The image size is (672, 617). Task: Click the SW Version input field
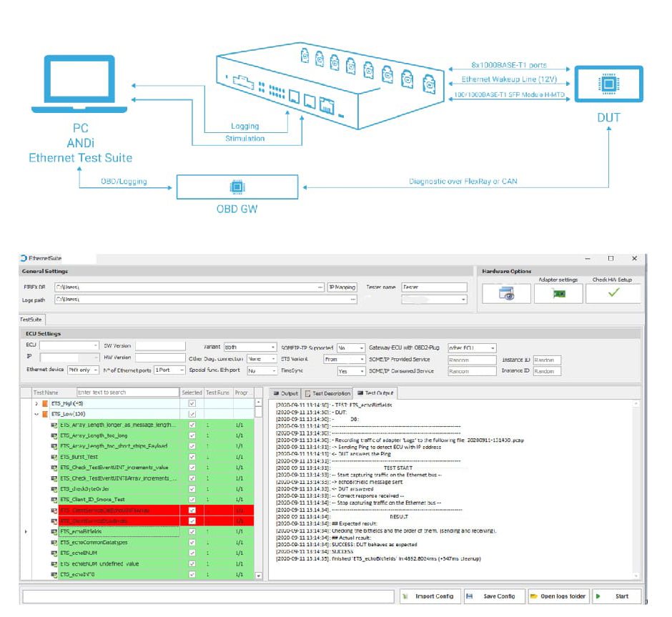pyautogui.click(x=161, y=346)
